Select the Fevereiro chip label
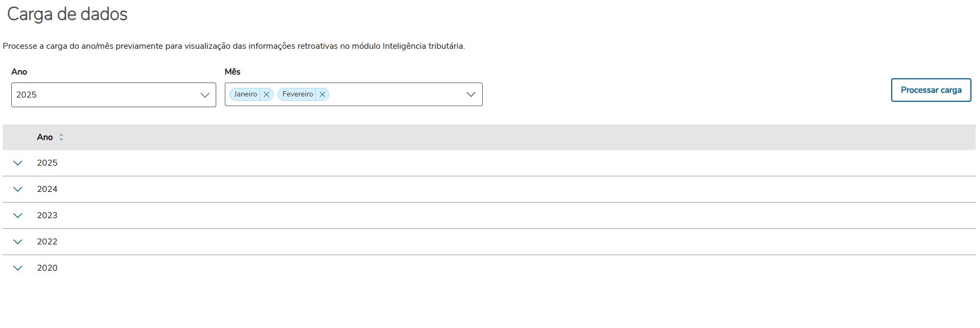The height and width of the screenshot is (328, 980). (298, 94)
